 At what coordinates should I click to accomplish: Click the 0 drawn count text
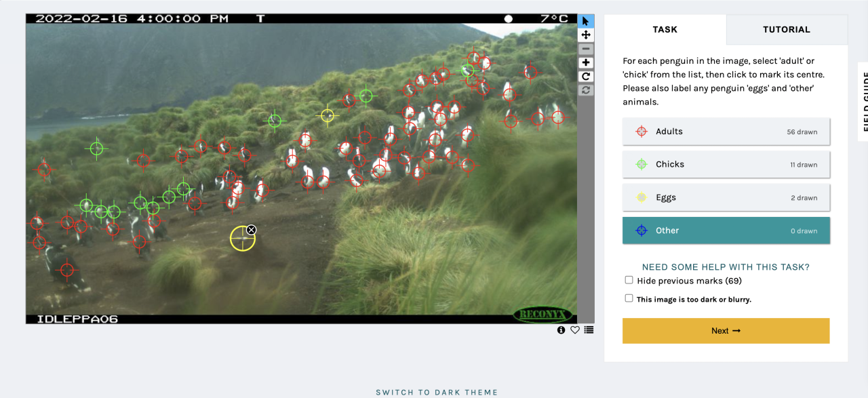pyautogui.click(x=804, y=231)
